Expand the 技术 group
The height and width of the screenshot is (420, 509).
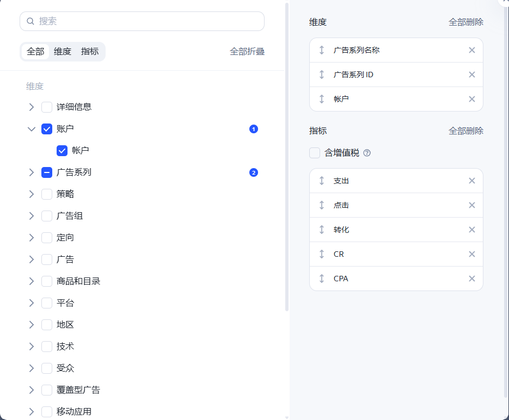pos(32,347)
